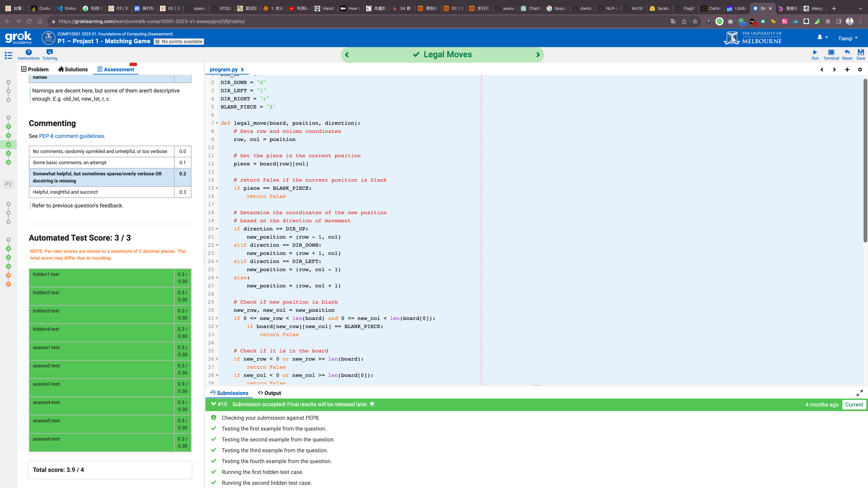Fold the DIR_DOWN elif block at line 22
The image size is (868, 488).
(x=217, y=245)
